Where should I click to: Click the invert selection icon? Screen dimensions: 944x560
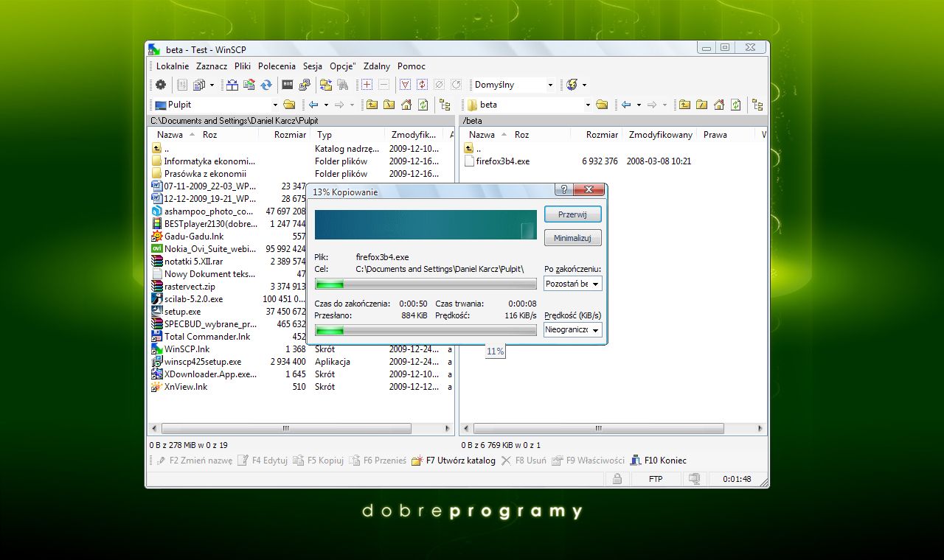tap(422, 85)
